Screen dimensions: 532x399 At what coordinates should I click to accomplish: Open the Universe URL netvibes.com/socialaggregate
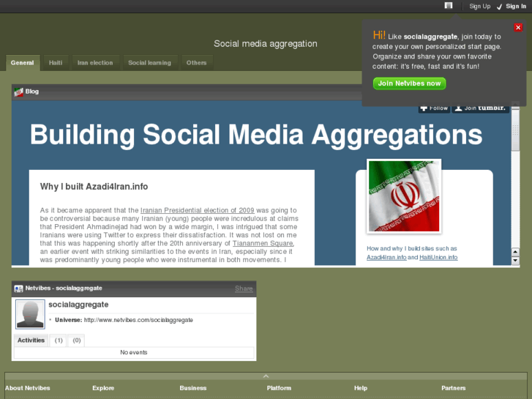coord(138,320)
